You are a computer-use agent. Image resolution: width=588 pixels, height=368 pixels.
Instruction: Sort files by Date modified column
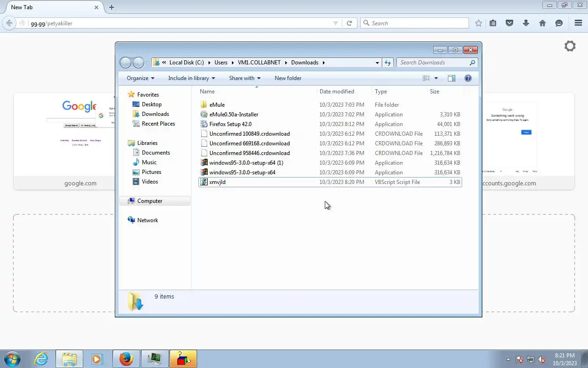(x=344, y=92)
